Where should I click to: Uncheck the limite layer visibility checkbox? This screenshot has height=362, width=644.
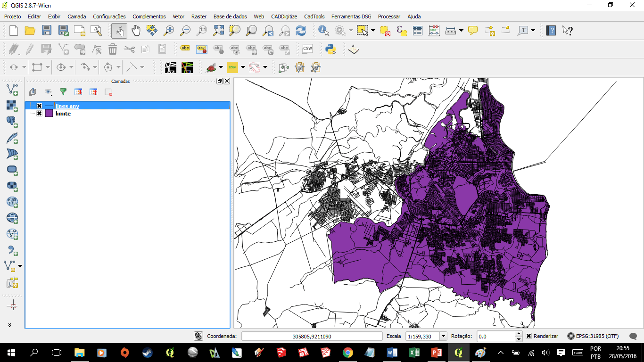point(39,113)
